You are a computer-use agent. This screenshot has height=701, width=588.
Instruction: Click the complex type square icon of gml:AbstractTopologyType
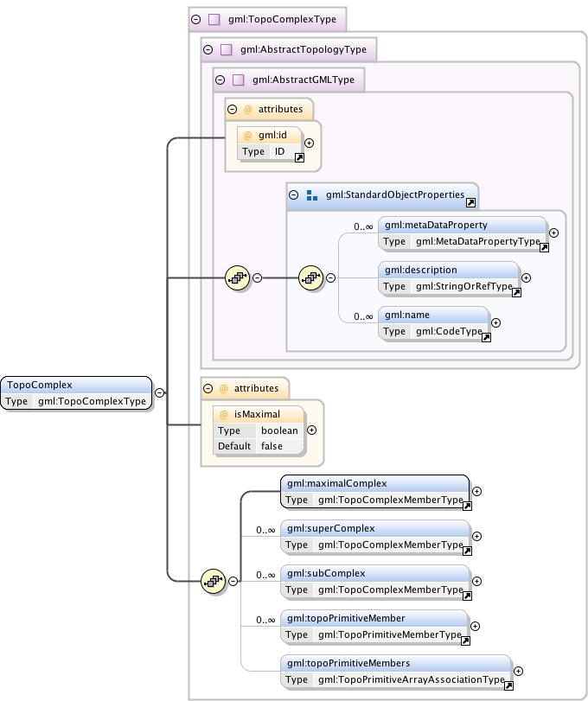227,49
